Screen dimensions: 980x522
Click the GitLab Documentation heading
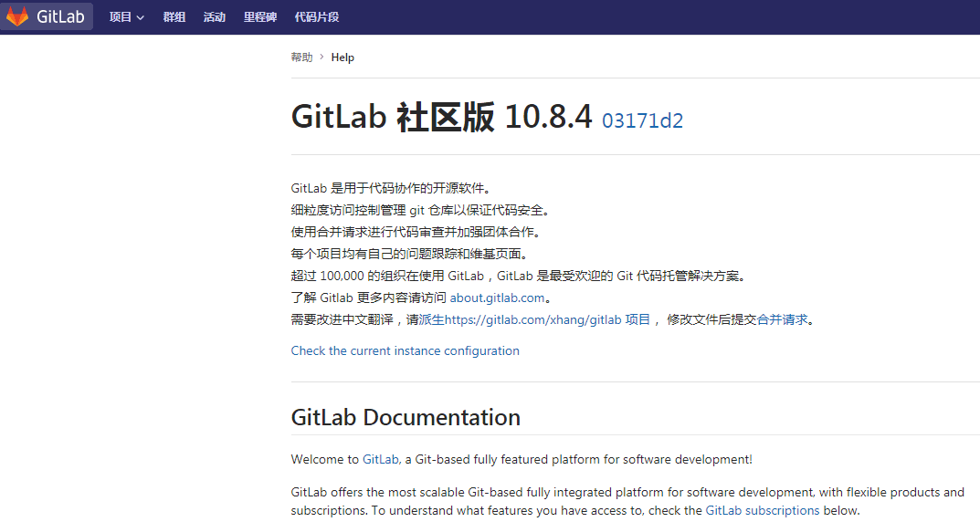[406, 417]
